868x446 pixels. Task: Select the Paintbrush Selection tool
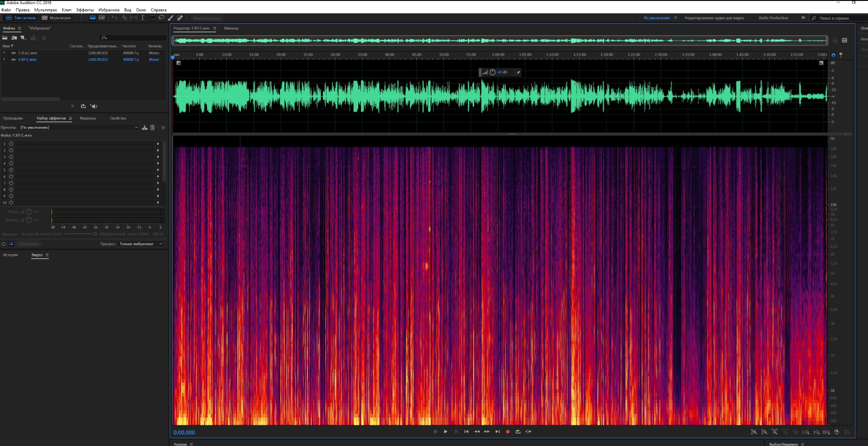pyautogui.click(x=170, y=18)
